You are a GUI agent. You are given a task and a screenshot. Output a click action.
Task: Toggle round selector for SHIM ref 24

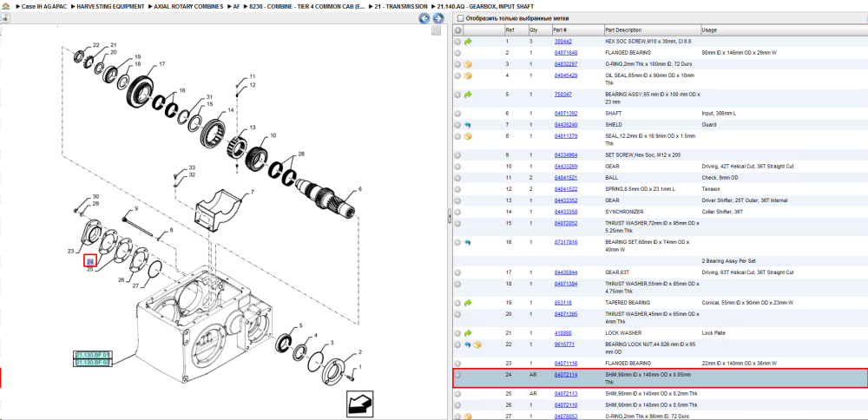457,375
